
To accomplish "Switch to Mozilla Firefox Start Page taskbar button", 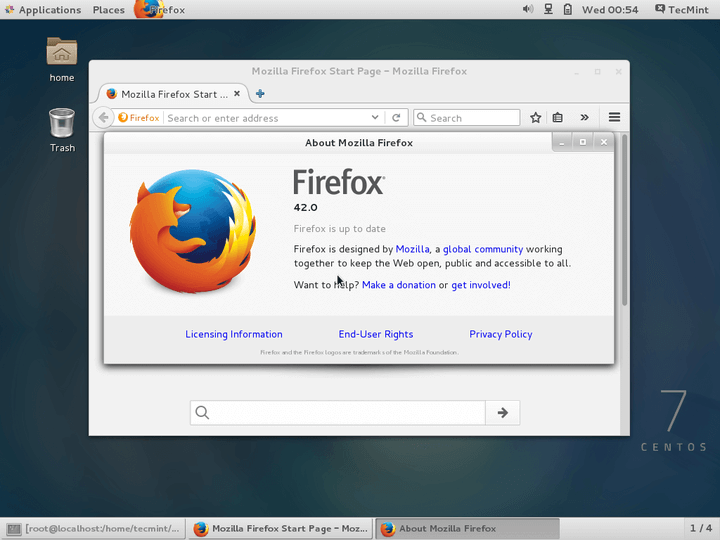I will (280, 529).
